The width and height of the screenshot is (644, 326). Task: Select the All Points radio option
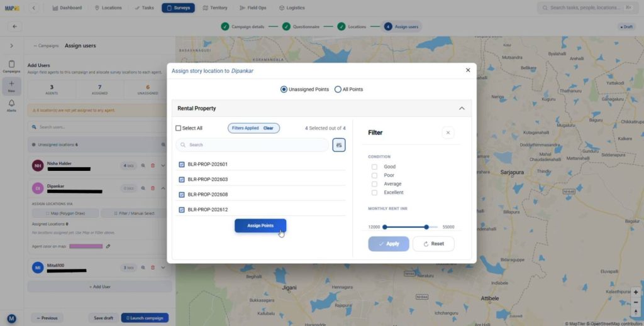(x=338, y=89)
